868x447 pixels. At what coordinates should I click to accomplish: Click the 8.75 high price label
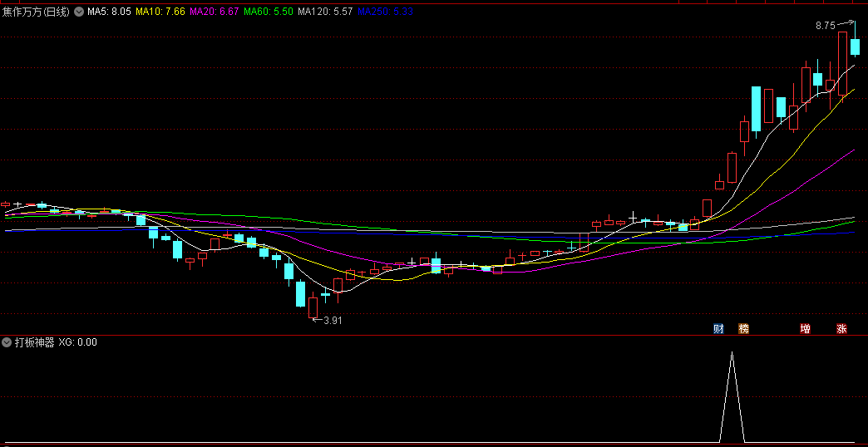coord(826,26)
